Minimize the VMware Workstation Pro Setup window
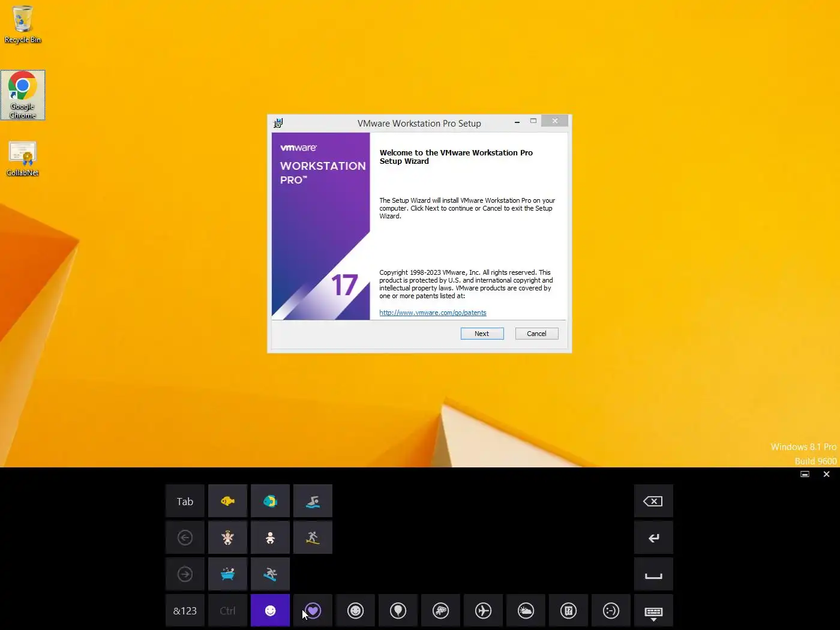Viewport: 840px width, 630px height. pos(517,122)
